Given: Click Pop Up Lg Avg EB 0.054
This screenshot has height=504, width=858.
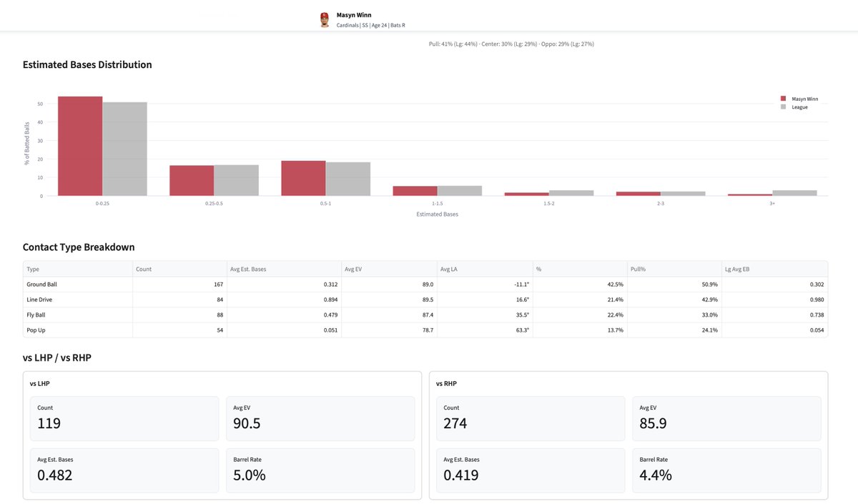Looking at the screenshot, I should coord(816,330).
